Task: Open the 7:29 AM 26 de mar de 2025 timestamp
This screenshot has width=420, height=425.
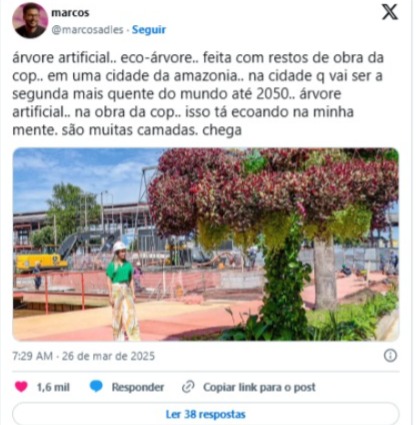Action: (x=84, y=356)
